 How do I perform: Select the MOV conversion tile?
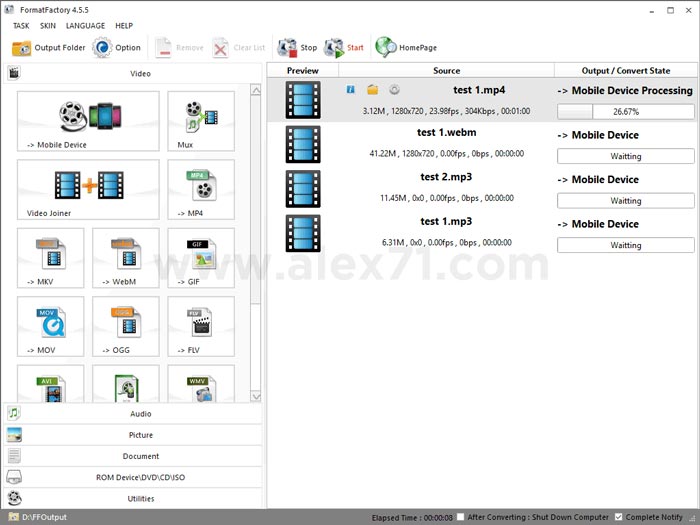[50, 326]
